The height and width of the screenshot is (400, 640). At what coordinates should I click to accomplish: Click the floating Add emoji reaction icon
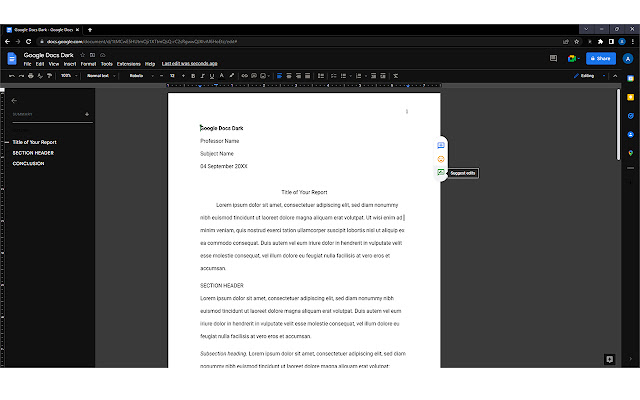point(441,159)
